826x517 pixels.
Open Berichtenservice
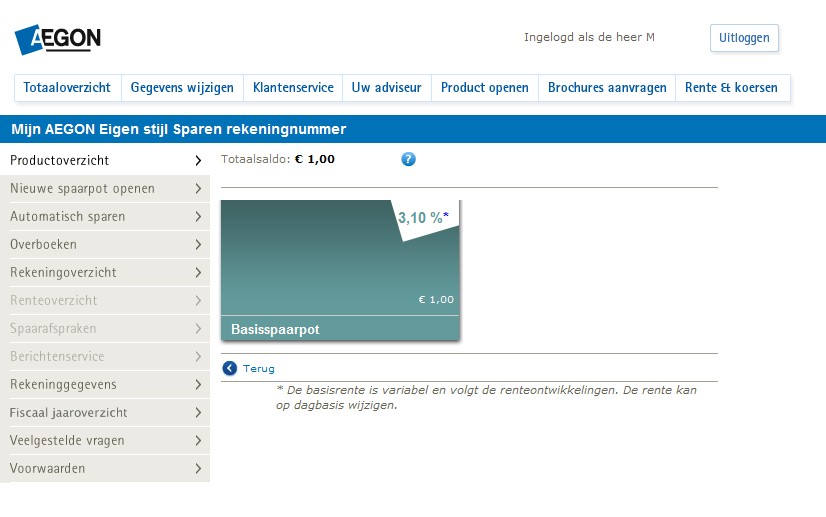click(105, 356)
